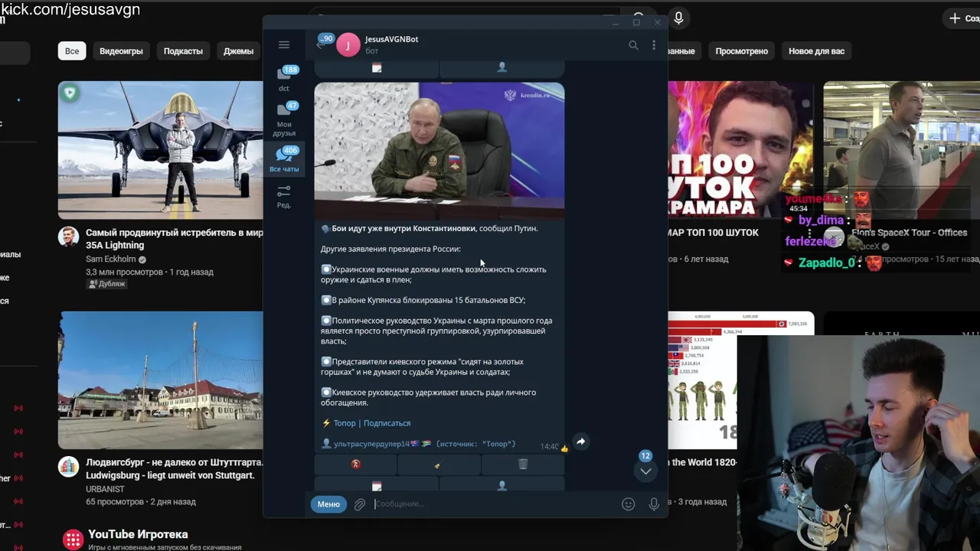980x551 pixels.
Task: Click the Топор link in the message
Action: tap(345, 423)
